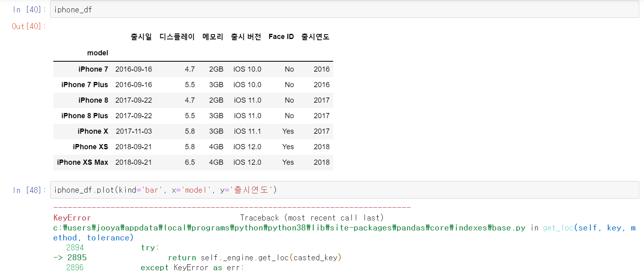Click iPhone 7's 2016 year cell
This screenshot has height=271, width=644.
(322, 69)
